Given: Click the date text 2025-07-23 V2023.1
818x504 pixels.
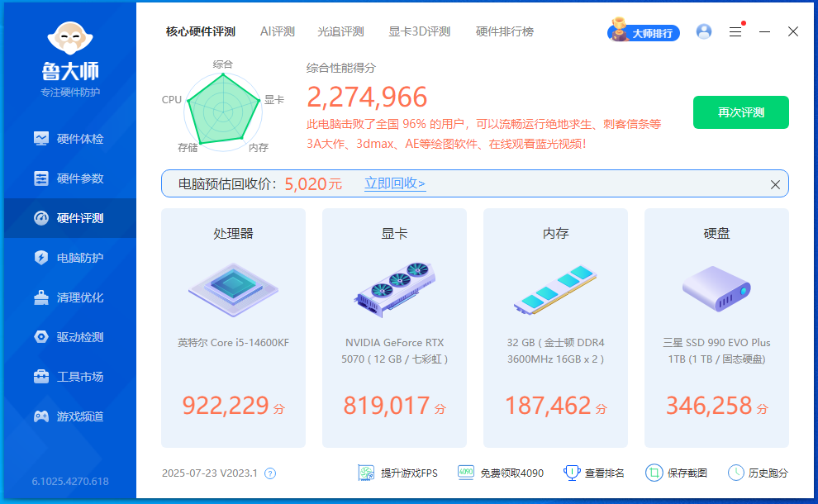Looking at the screenshot, I should 210,473.
